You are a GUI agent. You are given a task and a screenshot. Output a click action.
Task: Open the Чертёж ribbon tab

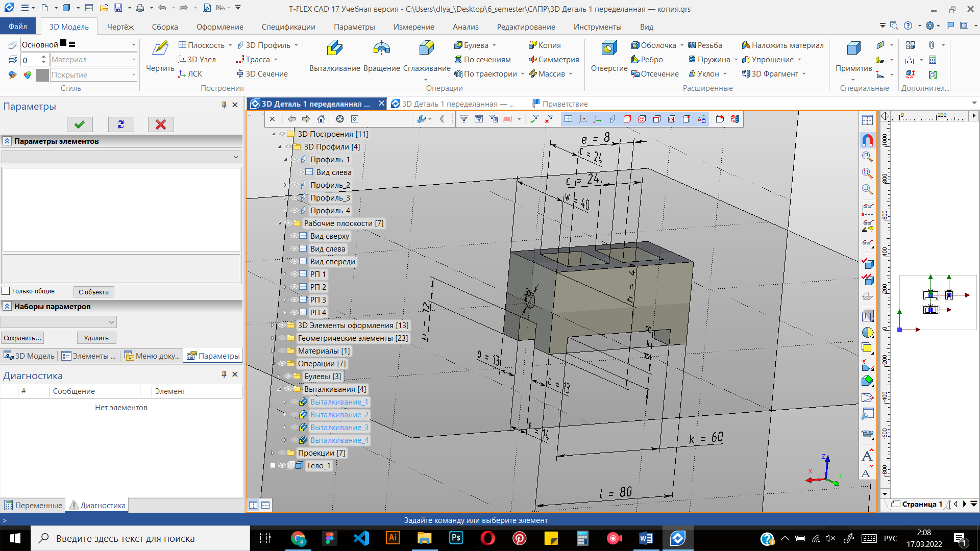(120, 27)
